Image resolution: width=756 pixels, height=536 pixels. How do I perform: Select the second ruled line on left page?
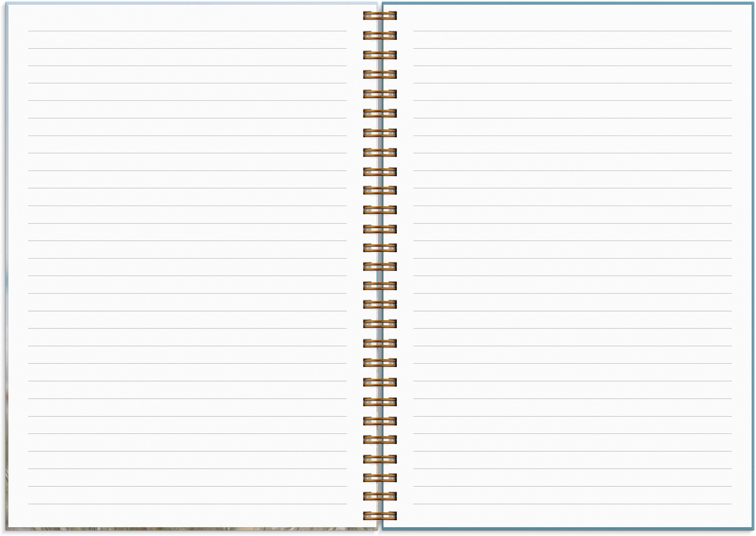click(x=187, y=48)
